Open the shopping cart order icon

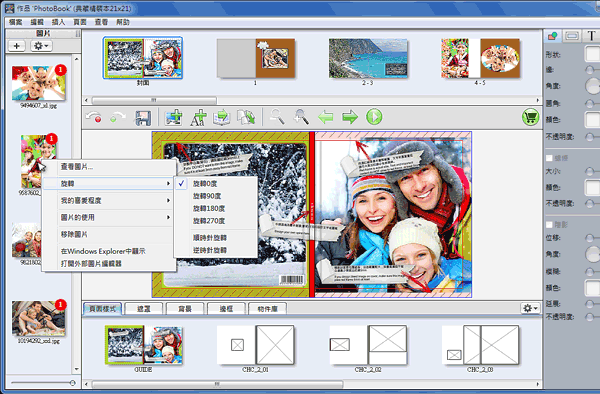click(530, 117)
